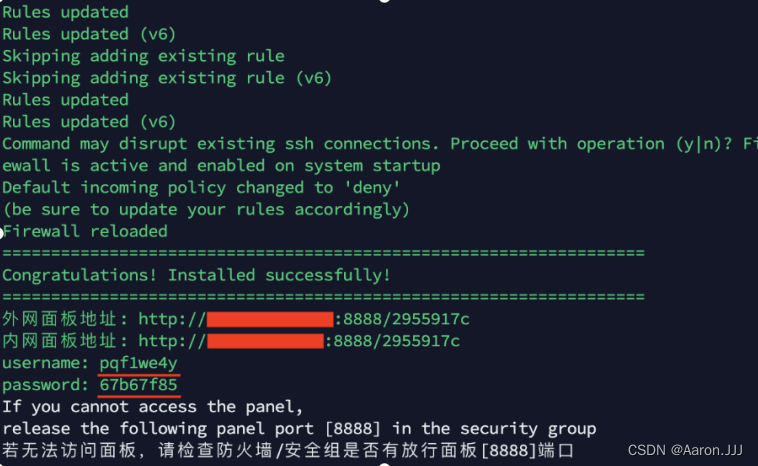Click the 'Congratulations! Installed successfully!' line
Image resolution: width=758 pixels, height=466 pixels.
196,275
